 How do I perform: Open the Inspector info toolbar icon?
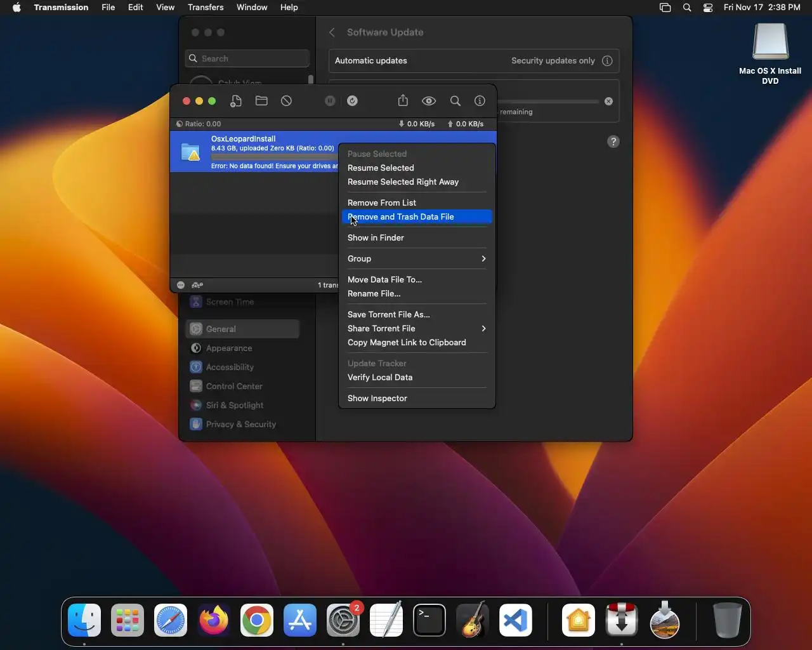pos(480,101)
